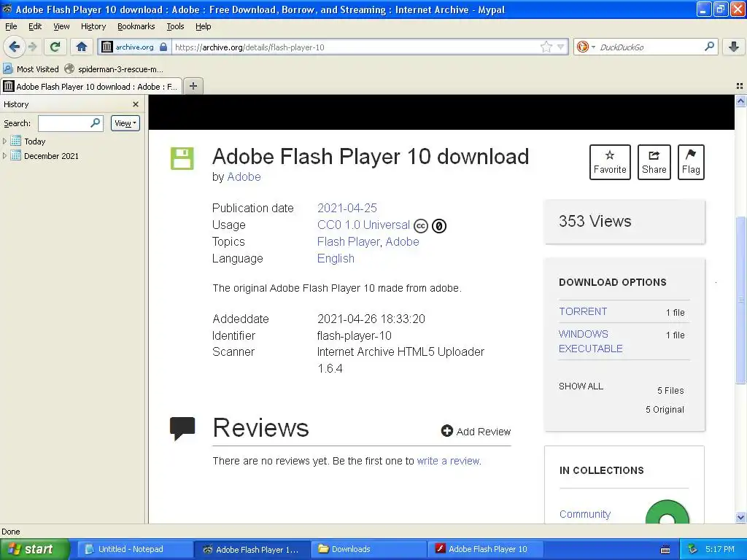Bookmark this page with the star icon

coord(546,47)
